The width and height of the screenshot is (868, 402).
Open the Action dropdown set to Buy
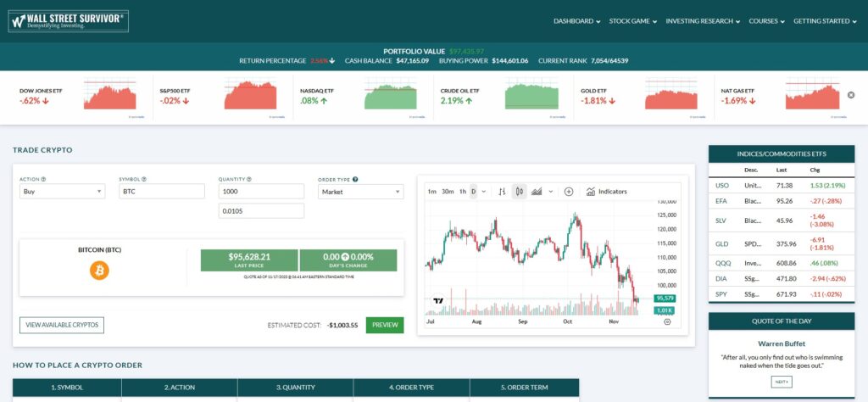62,192
